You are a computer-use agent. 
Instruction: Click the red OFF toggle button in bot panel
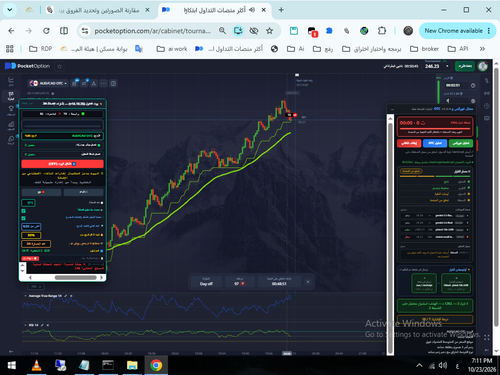pos(62,164)
